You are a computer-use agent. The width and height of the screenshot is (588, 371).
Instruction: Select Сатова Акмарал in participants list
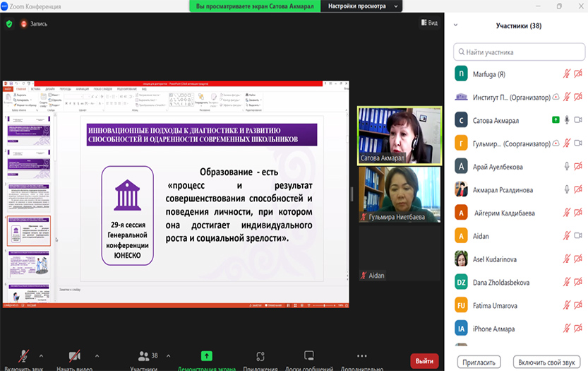coord(494,120)
